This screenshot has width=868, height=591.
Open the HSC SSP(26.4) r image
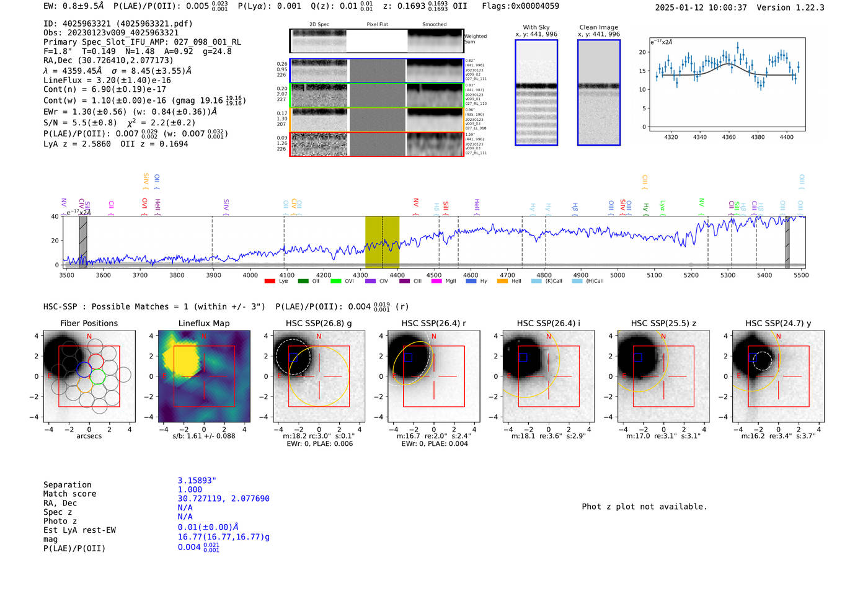[x=433, y=376]
